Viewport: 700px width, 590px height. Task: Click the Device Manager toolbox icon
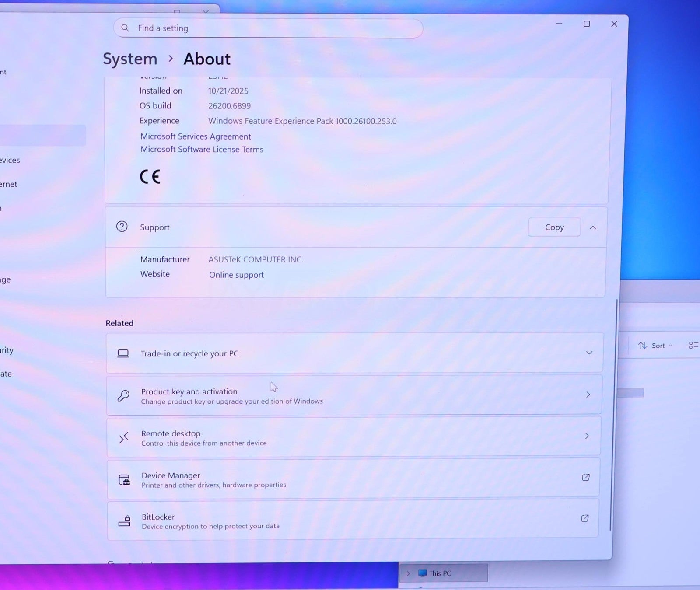124,480
